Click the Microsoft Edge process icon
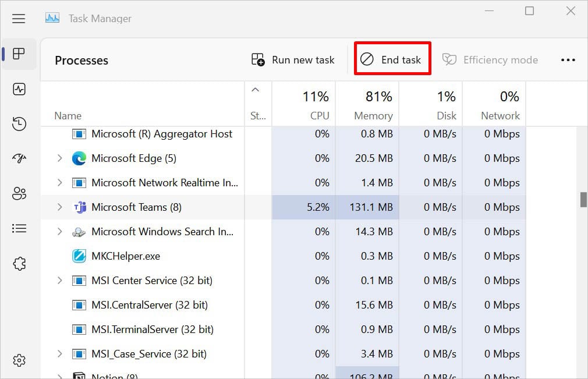The width and height of the screenshot is (588, 379). click(x=79, y=158)
